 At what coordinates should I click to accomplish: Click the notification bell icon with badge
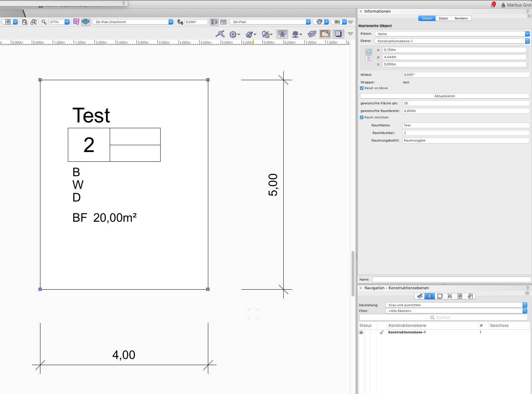point(493,5)
